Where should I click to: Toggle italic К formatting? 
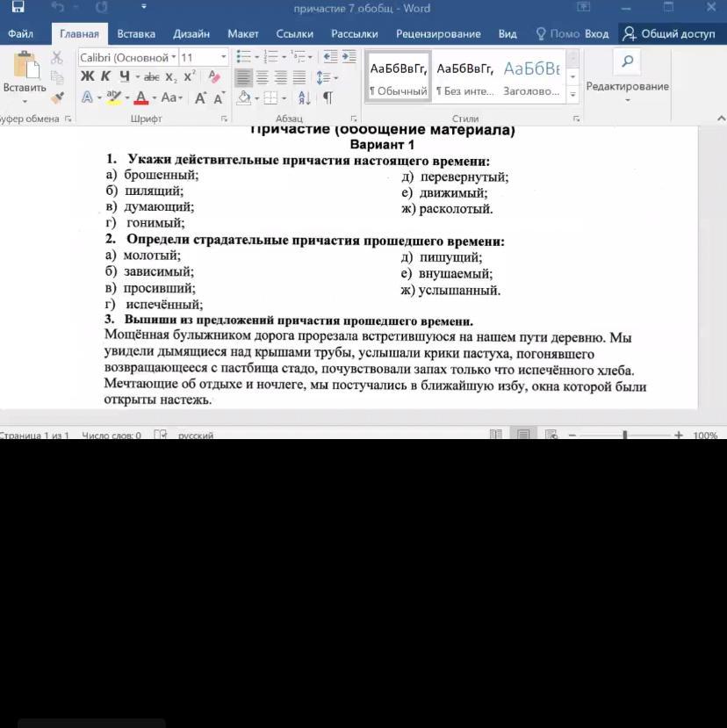tap(106, 76)
